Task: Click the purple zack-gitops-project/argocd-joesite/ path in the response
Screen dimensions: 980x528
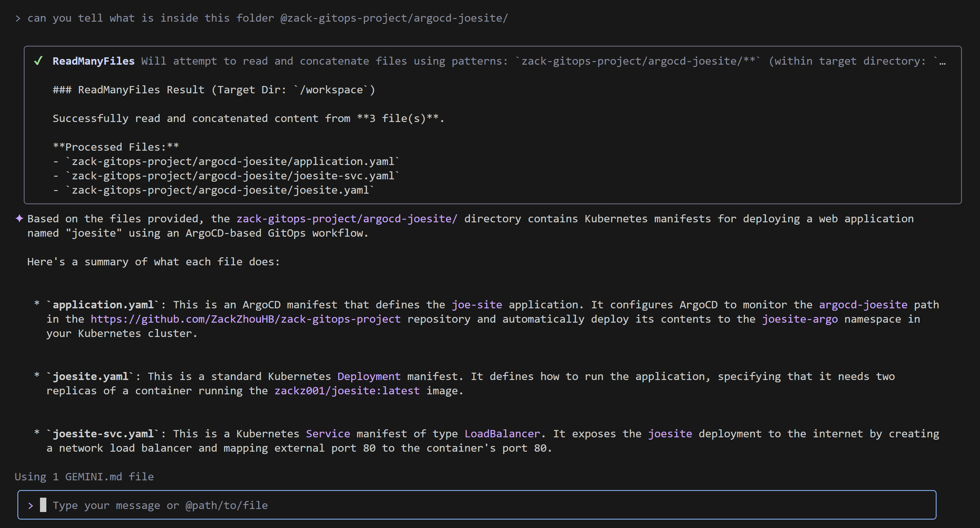Action: [x=347, y=219]
